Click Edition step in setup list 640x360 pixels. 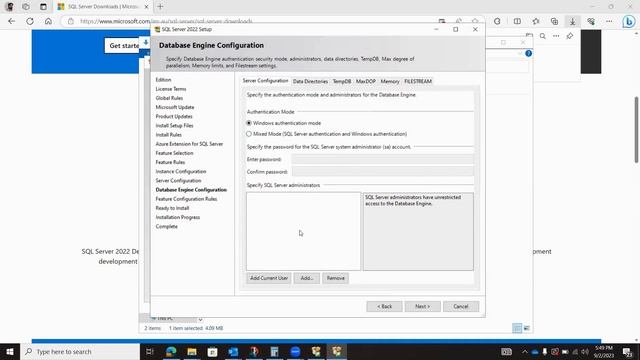pyautogui.click(x=163, y=80)
